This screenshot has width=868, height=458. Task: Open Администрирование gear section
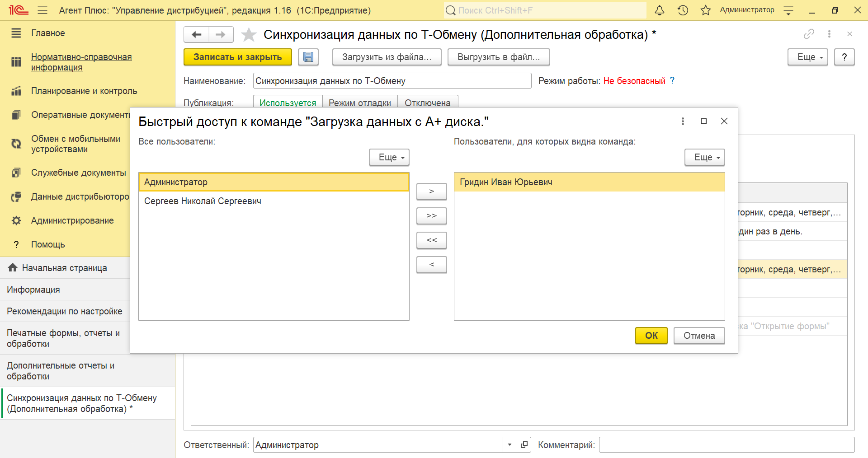coord(72,220)
